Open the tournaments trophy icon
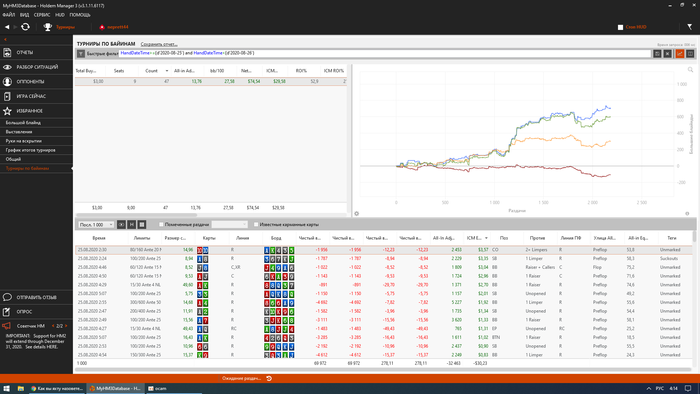The height and width of the screenshot is (394, 700). coord(47,27)
